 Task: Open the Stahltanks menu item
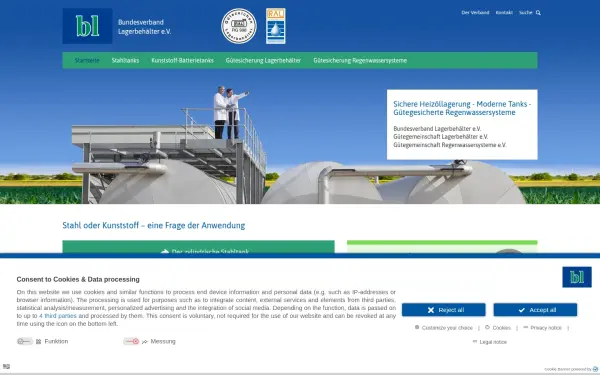tap(125, 60)
